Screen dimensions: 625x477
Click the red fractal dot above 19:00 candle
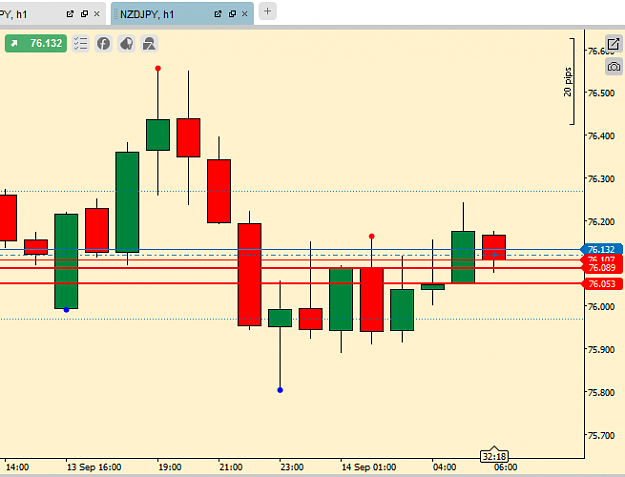[158, 69]
